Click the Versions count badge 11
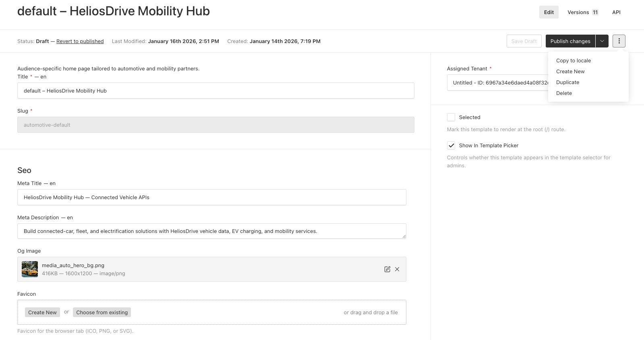 tap(595, 12)
